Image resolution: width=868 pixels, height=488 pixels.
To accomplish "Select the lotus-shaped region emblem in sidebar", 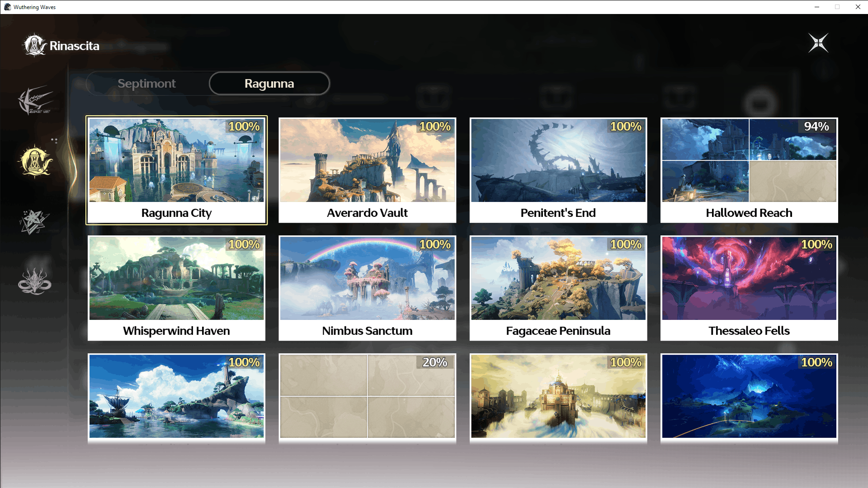I will (35, 282).
